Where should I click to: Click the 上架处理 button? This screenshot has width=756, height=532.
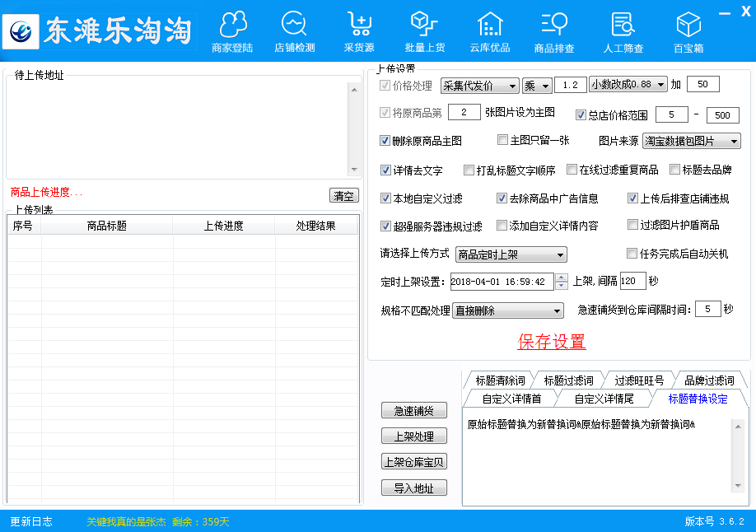tap(413, 436)
